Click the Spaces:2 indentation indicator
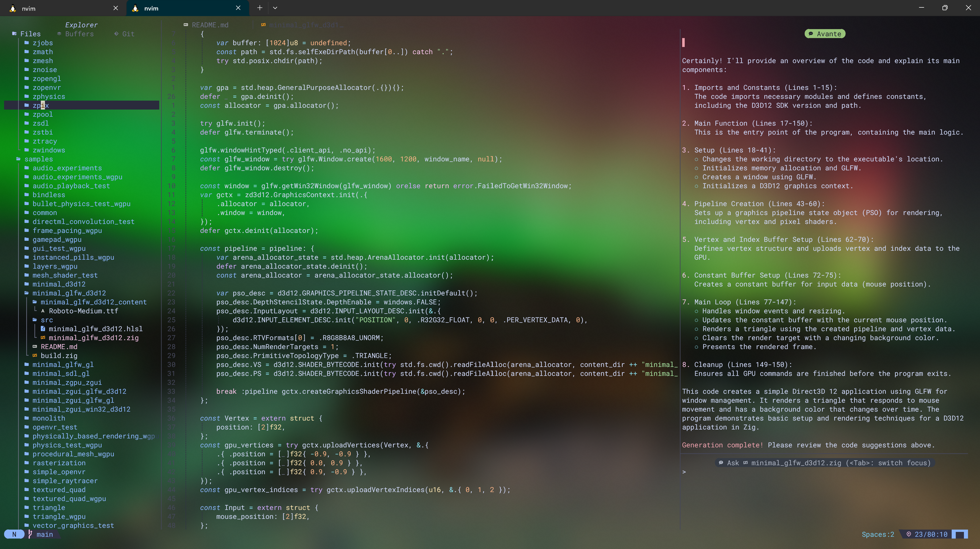Image resolution: width=980 pixels, height=549 pixels. (878, 534)
